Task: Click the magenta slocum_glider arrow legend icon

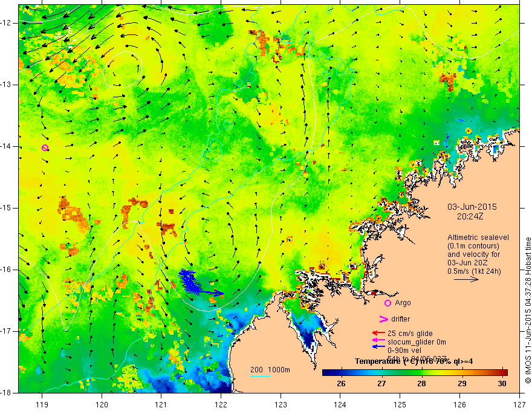Action: [x=378, y=340]
